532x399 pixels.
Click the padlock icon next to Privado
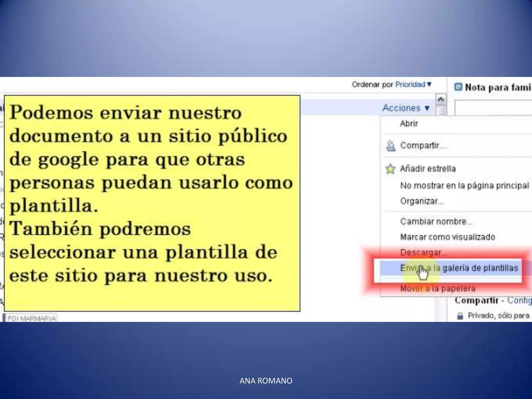point(460,316)
